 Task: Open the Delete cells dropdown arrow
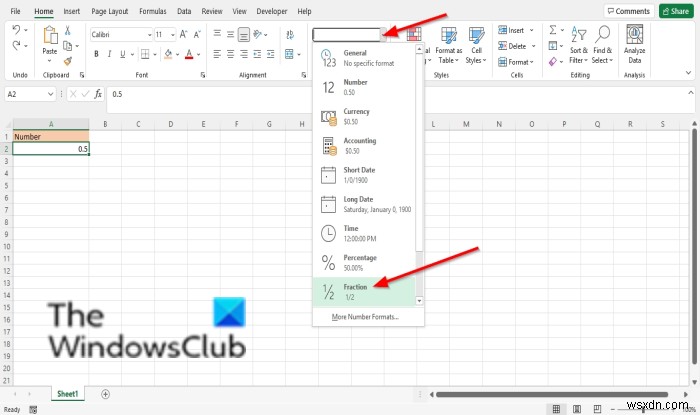[x=533, y=46]
